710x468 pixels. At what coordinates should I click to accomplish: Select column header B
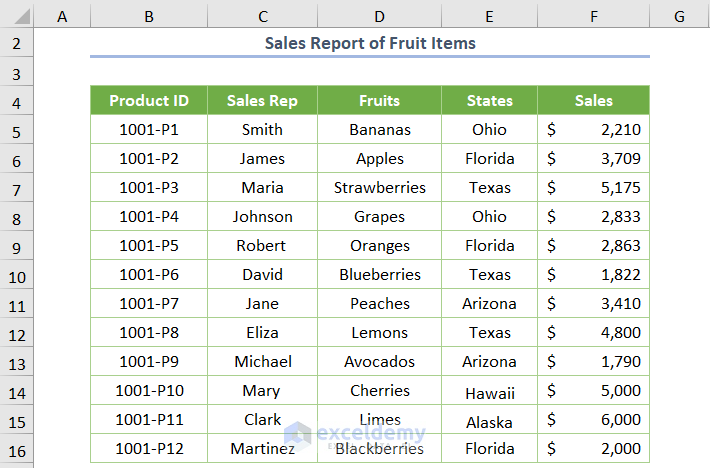click(148, 15)
